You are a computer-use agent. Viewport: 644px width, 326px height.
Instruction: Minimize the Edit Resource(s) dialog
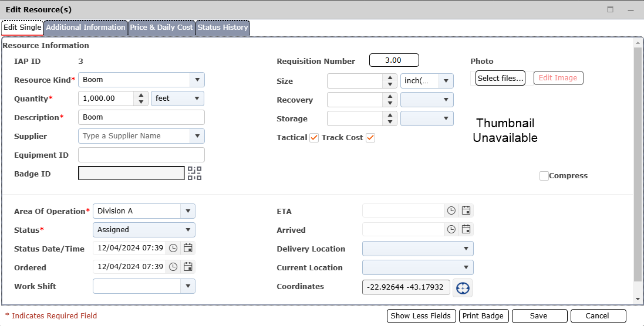[x=630, y=10]
